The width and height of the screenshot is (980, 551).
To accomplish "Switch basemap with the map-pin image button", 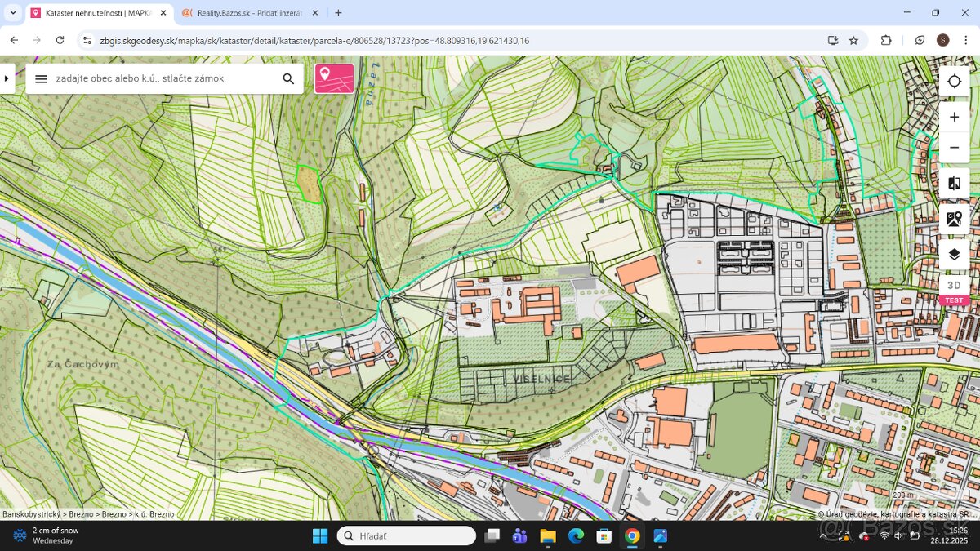I will point(954,219).
